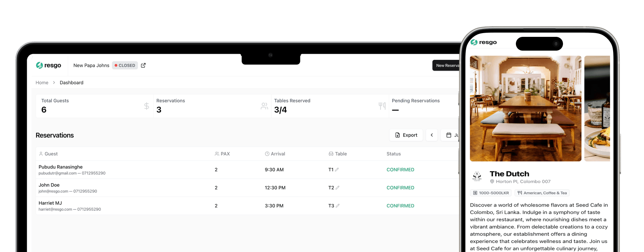Viewport: 644px width, 252px height.
Task: Click the Total Guests value 6
Action: pos(44,110)
